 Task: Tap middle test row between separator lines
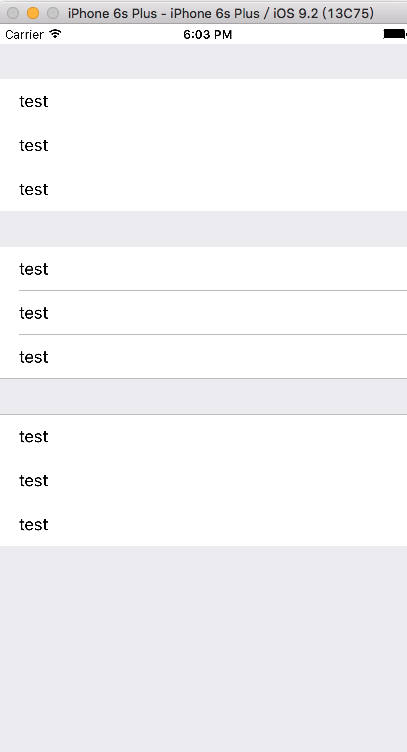(x=203, y=313)
